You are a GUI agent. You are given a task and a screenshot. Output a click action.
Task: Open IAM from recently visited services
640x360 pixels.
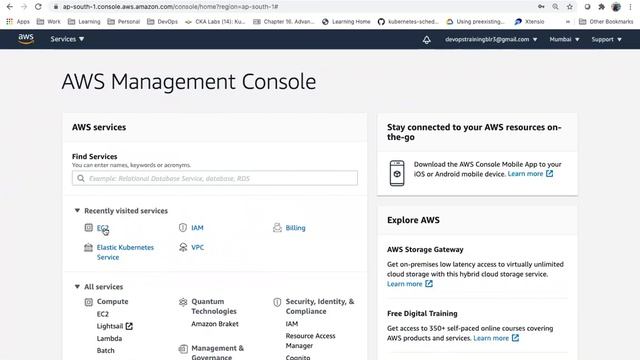[197, 228]
